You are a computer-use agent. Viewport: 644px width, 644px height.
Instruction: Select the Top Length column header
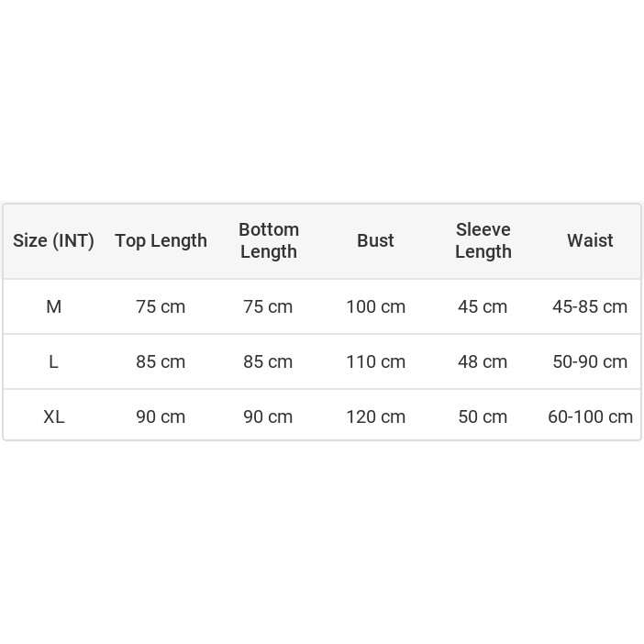161,240
